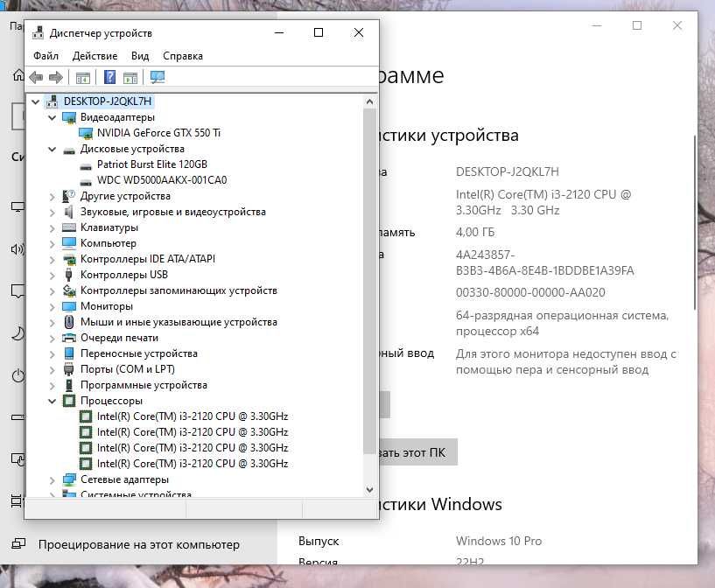Select Контроллеры запоминающих устройств category
Viewport: 715px width, 588px height.
179,290
